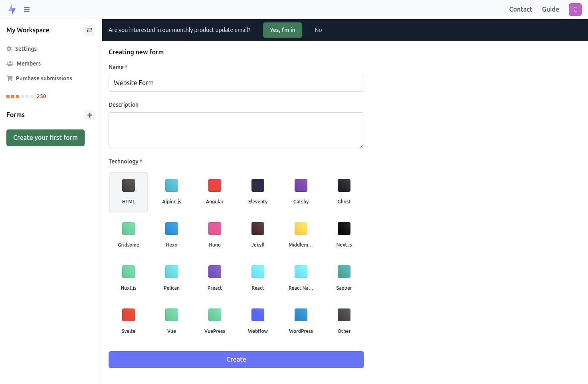Expand the Forms section header
This screenshot has width=588, height=384.
pos(16,115)
